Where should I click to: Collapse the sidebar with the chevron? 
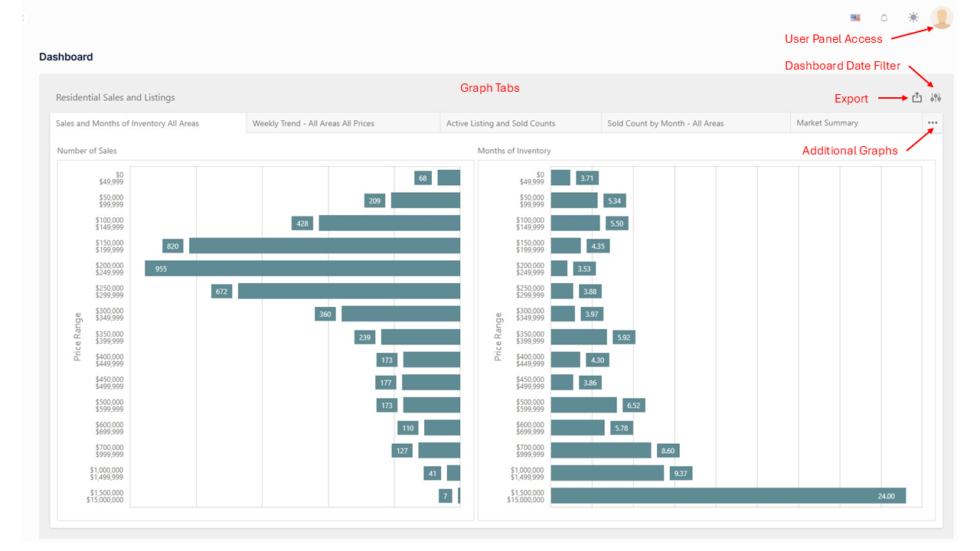pyautogui.click(x=21, y=17)
